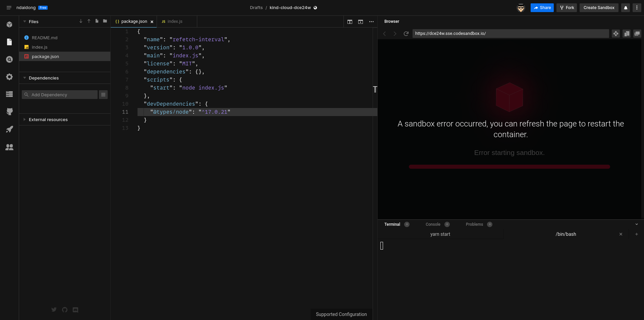Open the Sandbox Info panel

click(9, 24)
